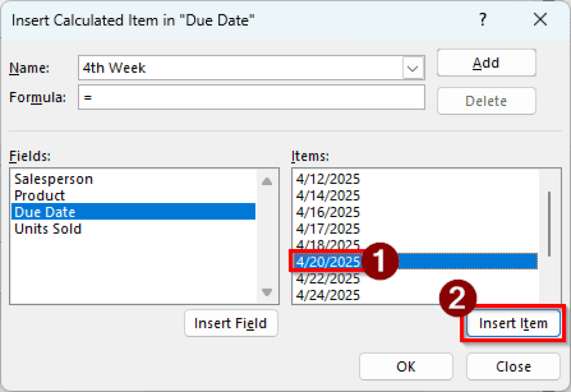
Task: Click the Delete button
Action: point(486,101)
